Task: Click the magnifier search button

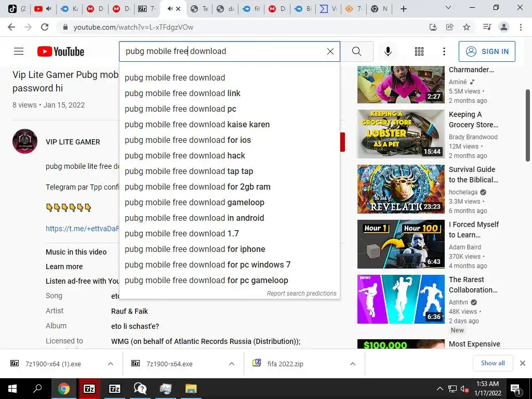Action: pyautogui.click(x=356, y=51)
